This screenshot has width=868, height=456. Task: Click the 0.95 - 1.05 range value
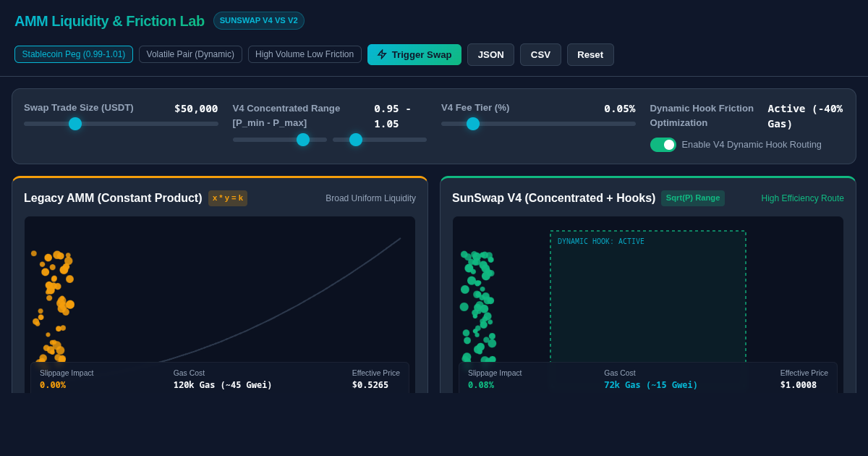click(393, 116)
